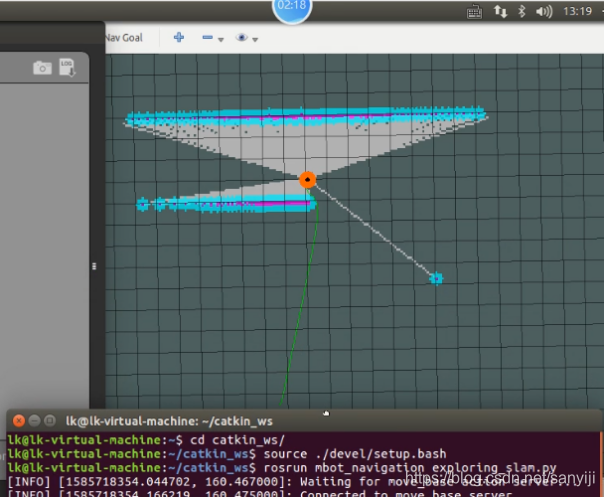
Task: Click the 'source ./devel/setup.bash' command line
Action: [x=355, y=454]
